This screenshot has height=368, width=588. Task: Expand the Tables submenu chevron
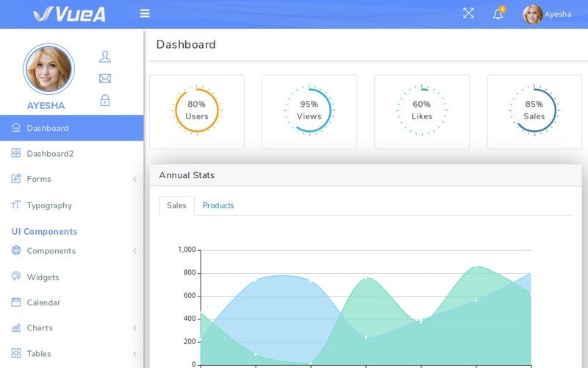click(135, 354)
